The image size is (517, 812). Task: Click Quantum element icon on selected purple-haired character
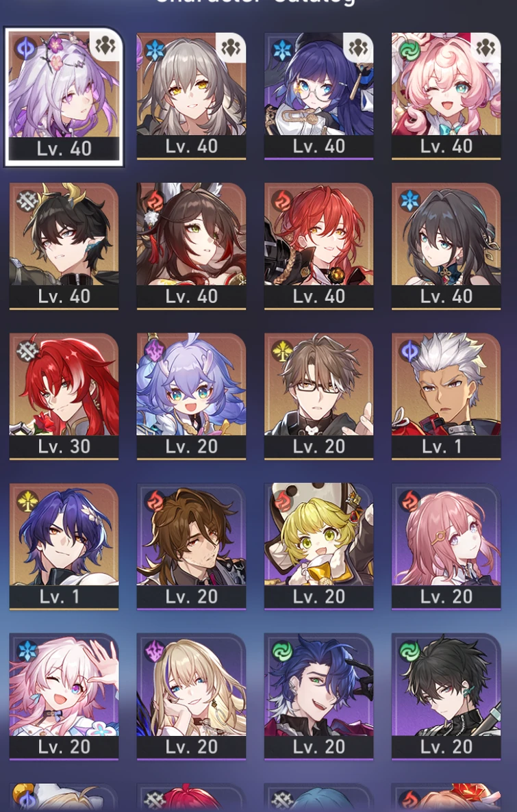(25, 48)
